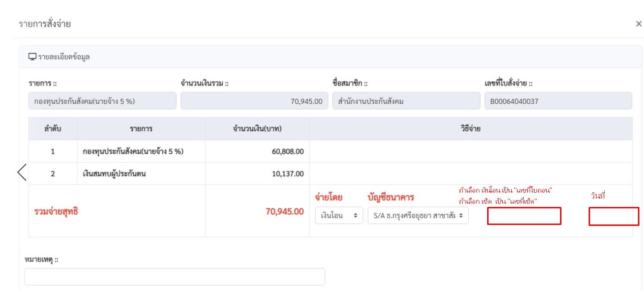Click the ชื่อสมาชิก field with สำนักงานประกันสังคม

click(x=406, y=101)
